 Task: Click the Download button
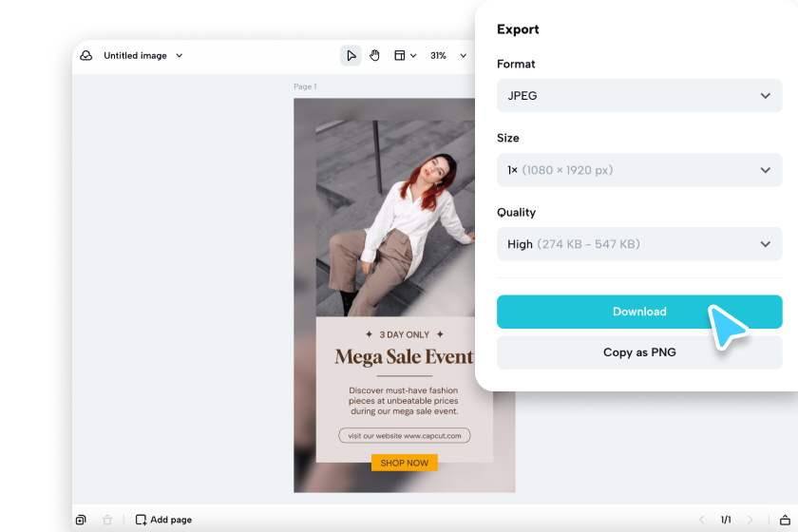coord(639,312)
